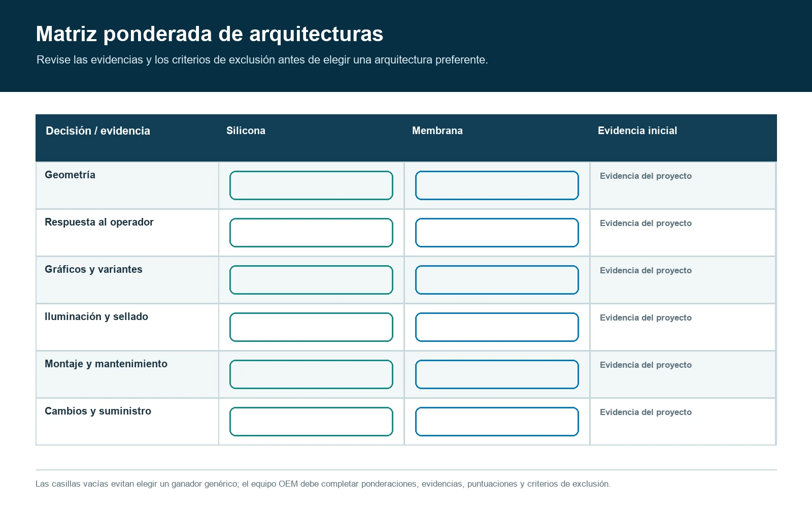The height and width of the screenshot is (508, 812).
Task: Select Silicona field for Cambios y suministro
Action: 311,422
